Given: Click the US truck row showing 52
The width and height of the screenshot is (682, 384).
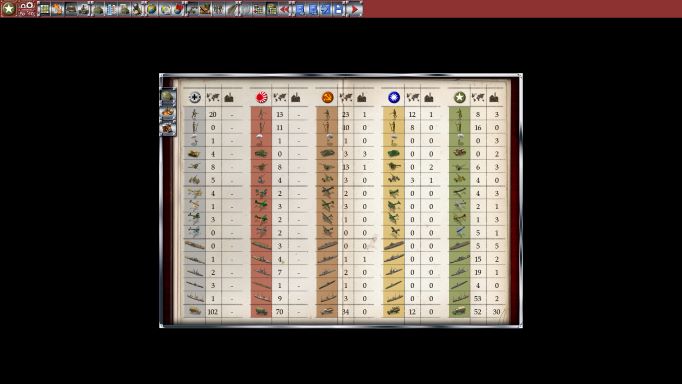Looking at the screenshot, I should (478, 311).
